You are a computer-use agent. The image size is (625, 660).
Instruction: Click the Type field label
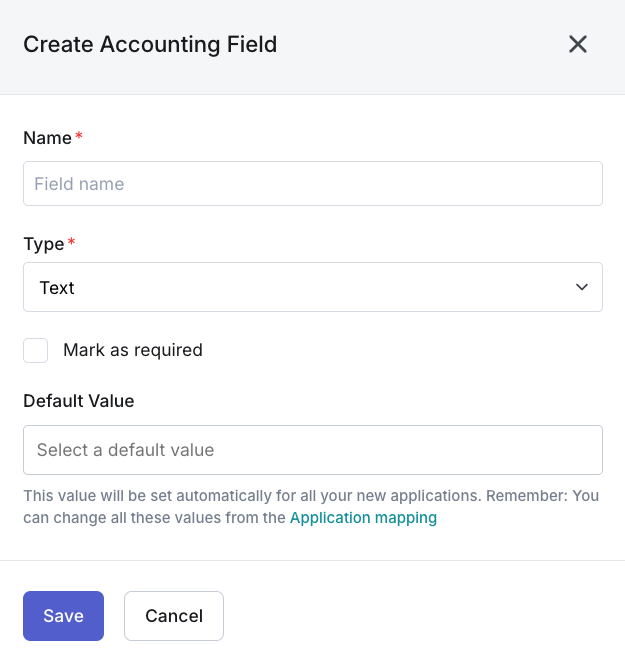pos(43,244)
